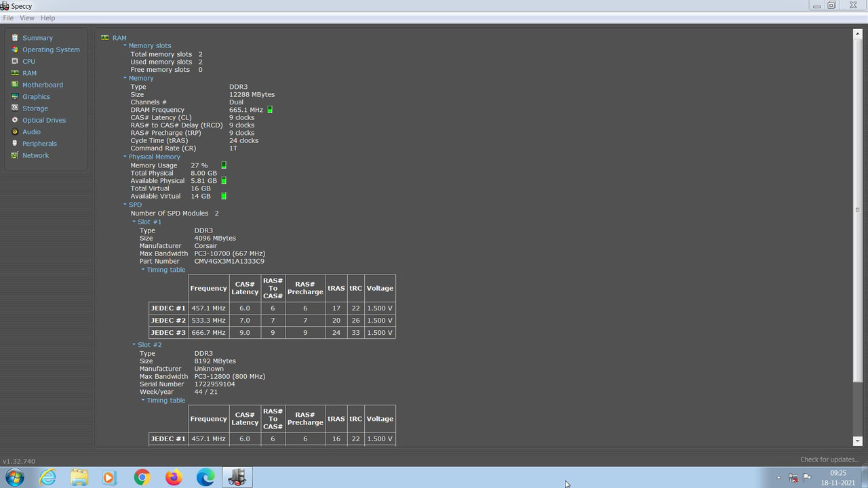Image resolution: width=868 pixels, height=488 pixels.
Task: Go to Summary in the sidebar
Action: click(x=37, y=38)
